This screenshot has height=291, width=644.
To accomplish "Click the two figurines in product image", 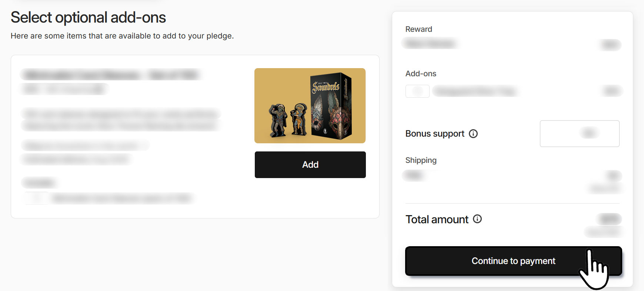I will click(289, 120).
